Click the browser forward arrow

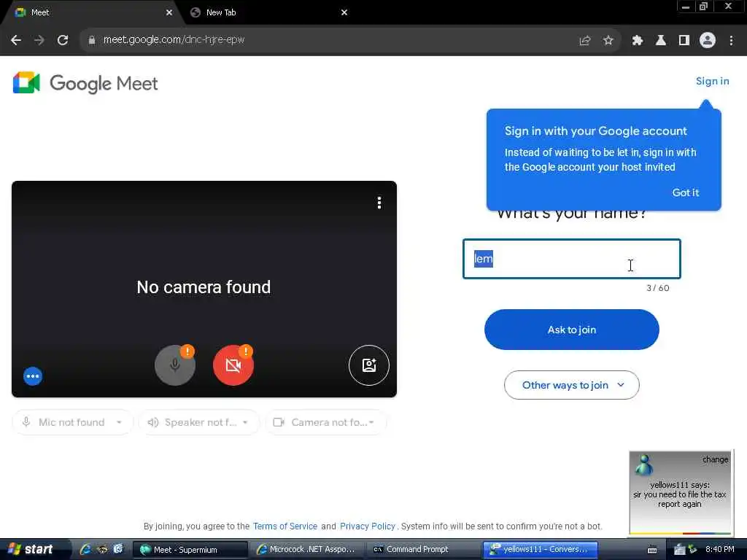[x=39, y=40]
